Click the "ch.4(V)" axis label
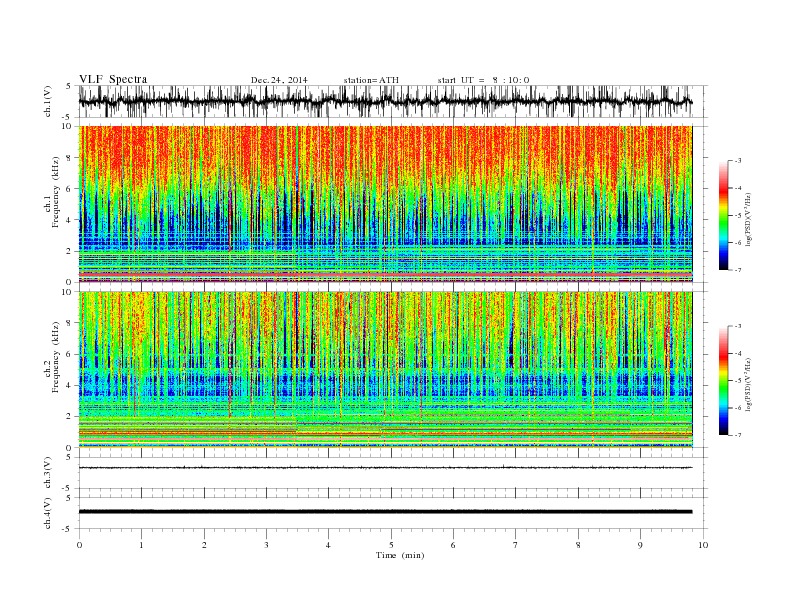The image size is (792, 612). (x=48, y=513)
